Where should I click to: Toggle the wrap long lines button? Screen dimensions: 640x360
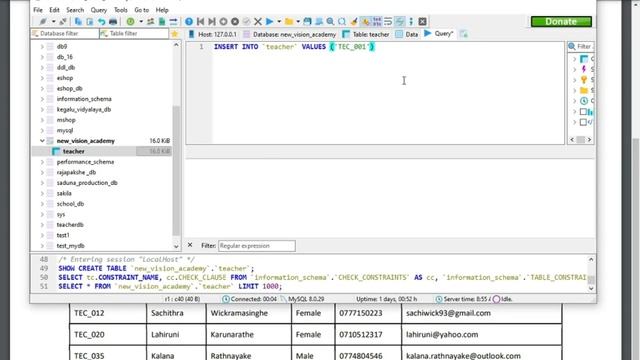pos(388,22)
